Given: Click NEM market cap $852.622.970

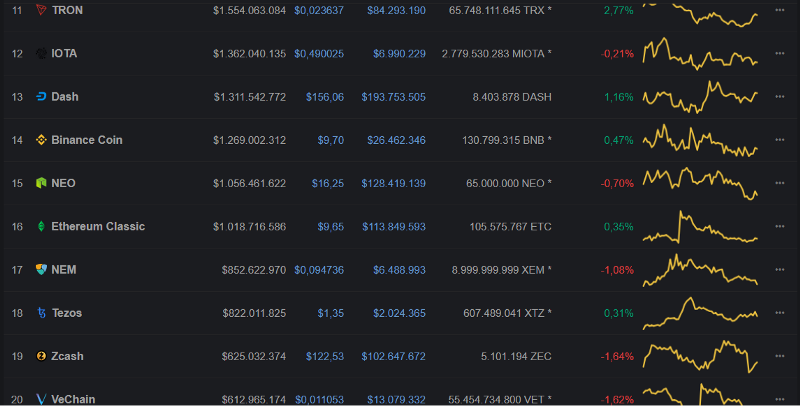Looking at the screenshot, I should [x=254, y=270].
